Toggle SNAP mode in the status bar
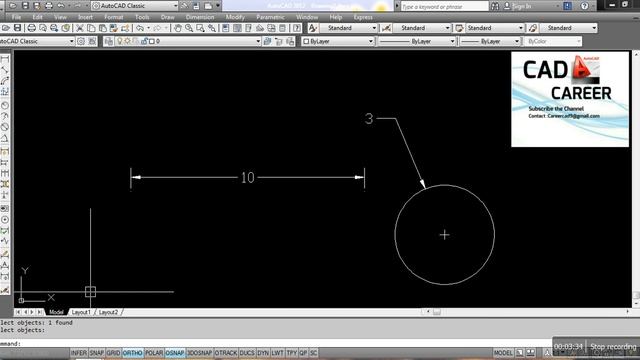 97,353
